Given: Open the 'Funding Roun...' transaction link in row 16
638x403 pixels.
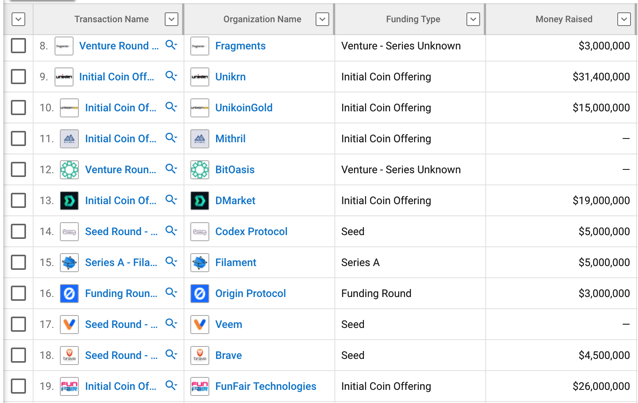Looking at the screenshot, I should tap(121, 293).
